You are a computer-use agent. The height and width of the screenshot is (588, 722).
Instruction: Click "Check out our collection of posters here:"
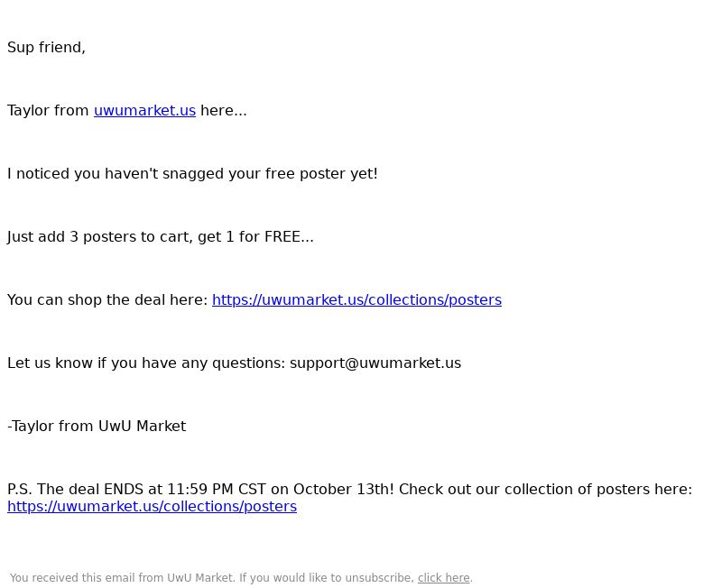pos(546,489)
